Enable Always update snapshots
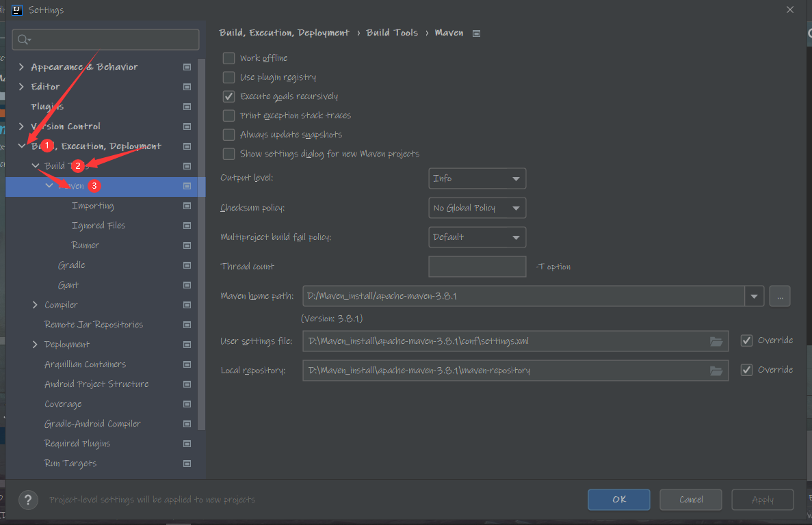812x525 pixels. [228, 135]
